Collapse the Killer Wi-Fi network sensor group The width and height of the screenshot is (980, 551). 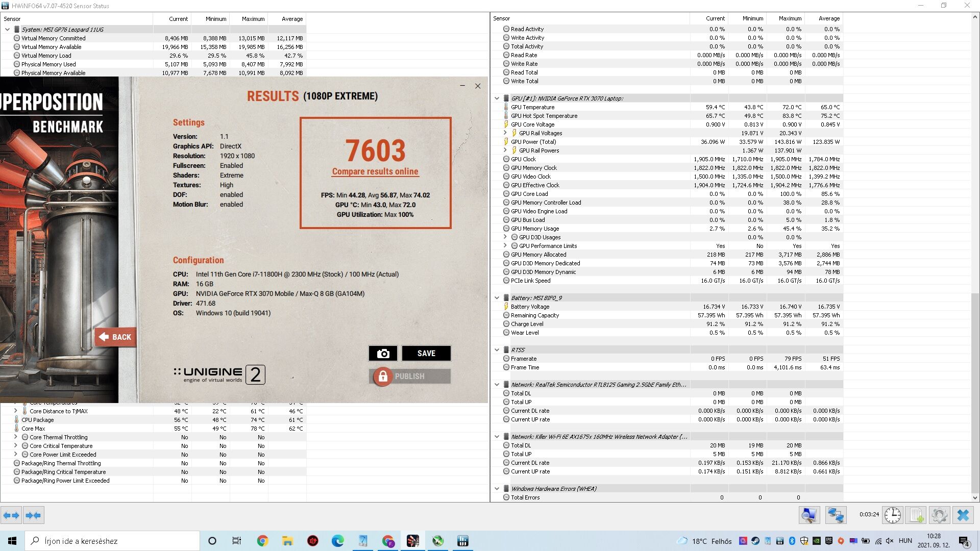click(497, 437)
